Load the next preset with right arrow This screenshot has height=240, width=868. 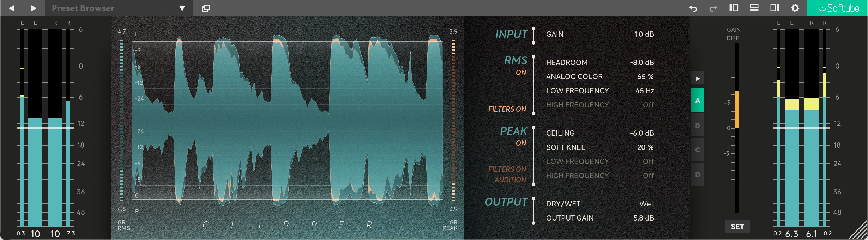click(34, 8)
